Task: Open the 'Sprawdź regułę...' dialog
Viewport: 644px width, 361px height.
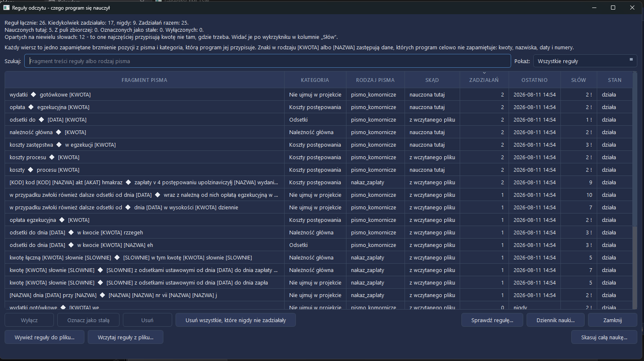Action: [492, 320]
